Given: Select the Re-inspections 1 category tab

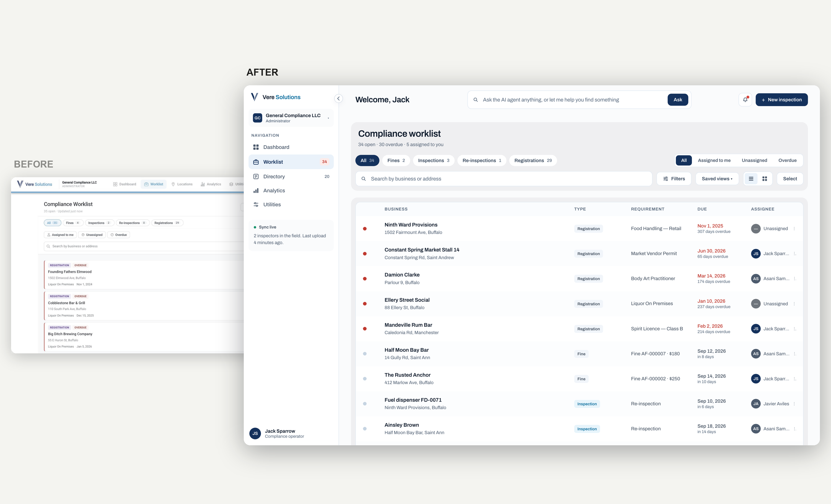Looking at the screenshot, I should click(482, 160).
